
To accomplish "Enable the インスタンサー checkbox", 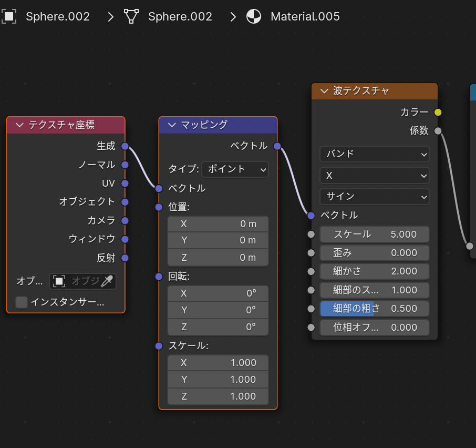I will click(22, 302).
